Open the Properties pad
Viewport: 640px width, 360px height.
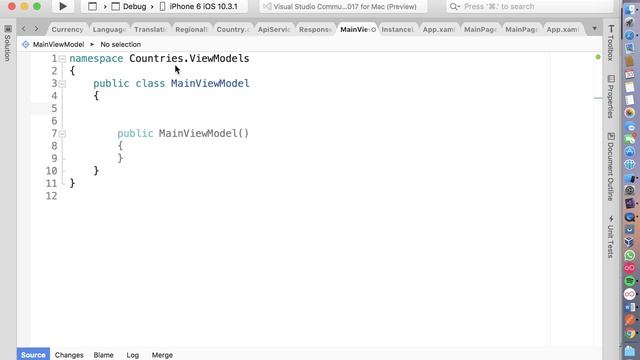(x=611, y=97)
